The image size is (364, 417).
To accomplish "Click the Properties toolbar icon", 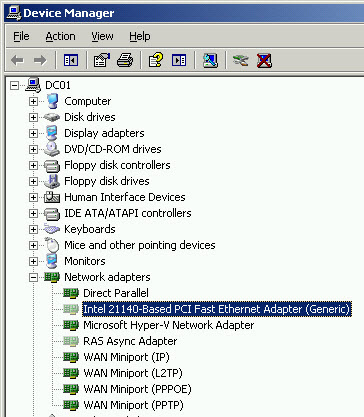I will [x=102, y=60].
